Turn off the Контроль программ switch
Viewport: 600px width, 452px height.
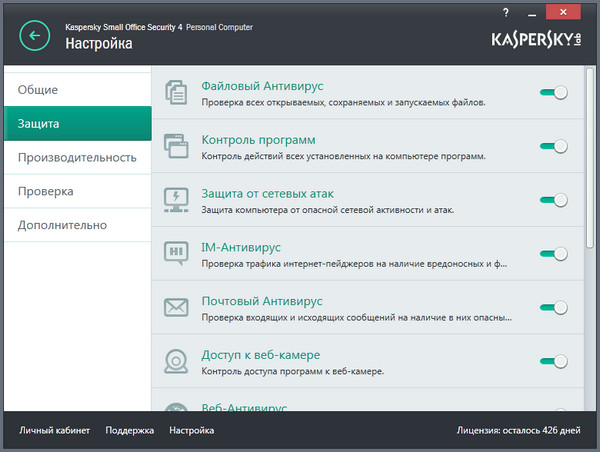point(553,146)
